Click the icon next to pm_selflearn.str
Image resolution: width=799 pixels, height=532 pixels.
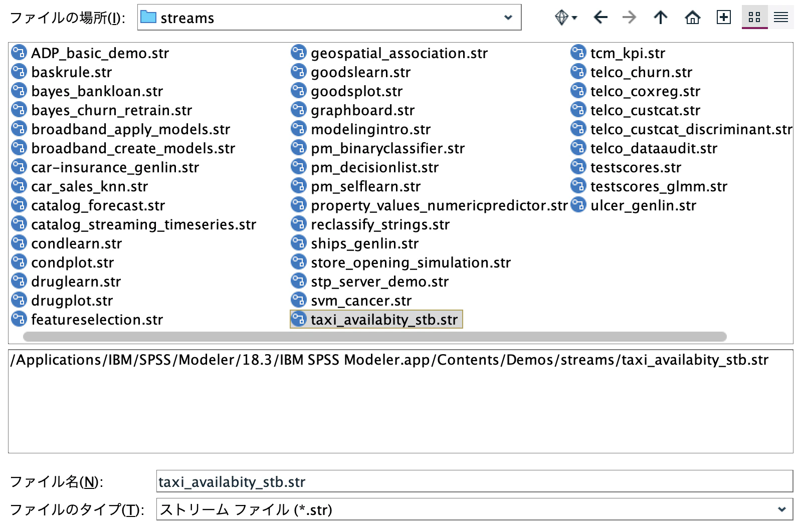(299, 186)
